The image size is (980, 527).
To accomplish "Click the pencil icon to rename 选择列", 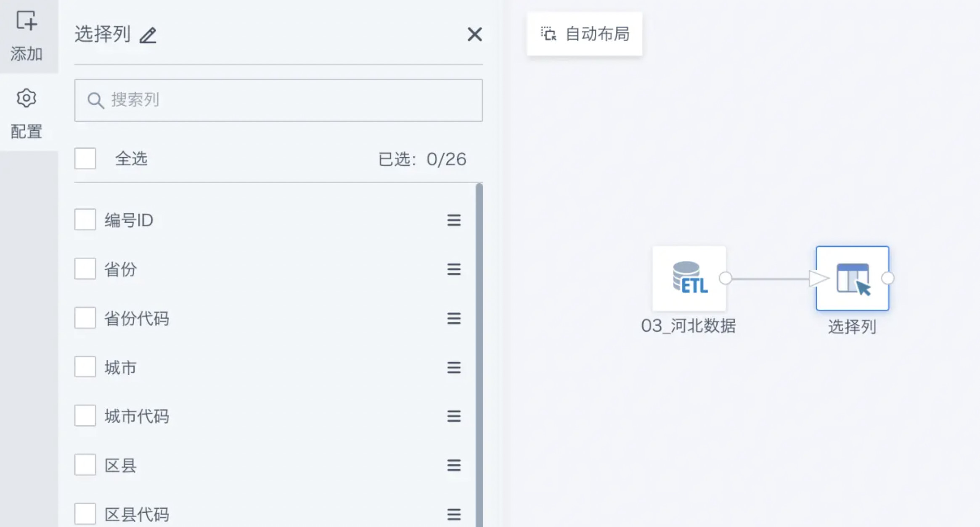I will (148, 35).
